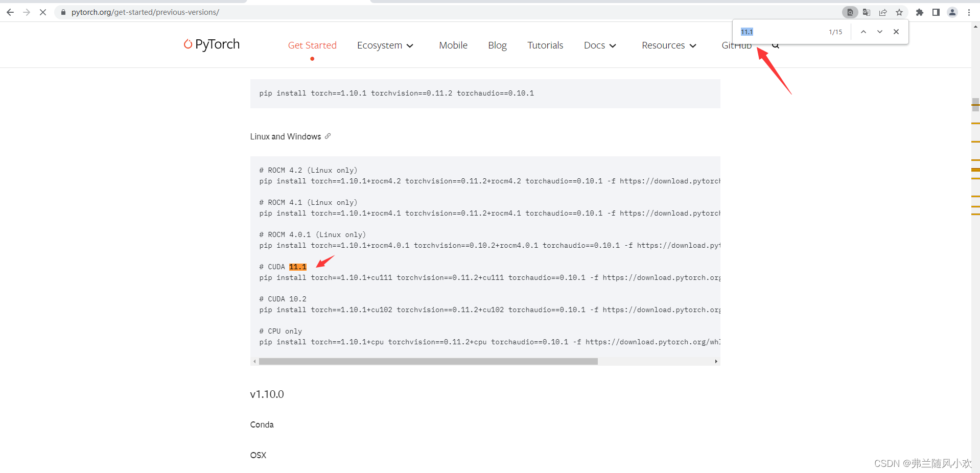Click the rocm4.0.1 pip install command
The image size is (980, 473).
click(x=489, y=245)
